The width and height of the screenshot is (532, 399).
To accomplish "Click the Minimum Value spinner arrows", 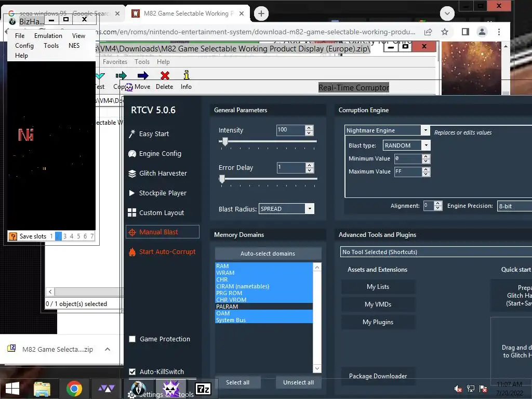I will (x=426, y=158).
